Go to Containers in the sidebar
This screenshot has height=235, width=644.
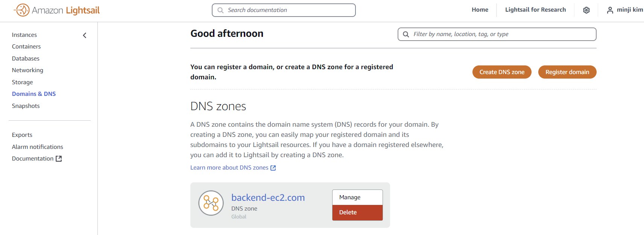(x=26, y=47)
